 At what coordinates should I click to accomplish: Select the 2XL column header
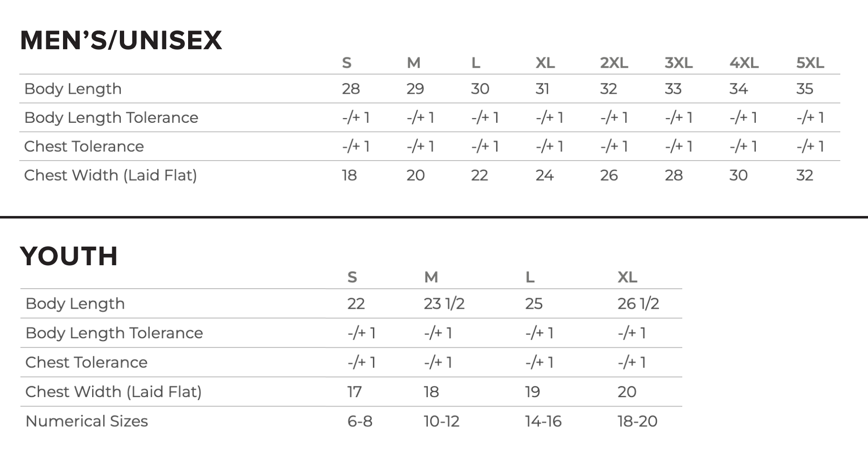click(x=614, y=63)
